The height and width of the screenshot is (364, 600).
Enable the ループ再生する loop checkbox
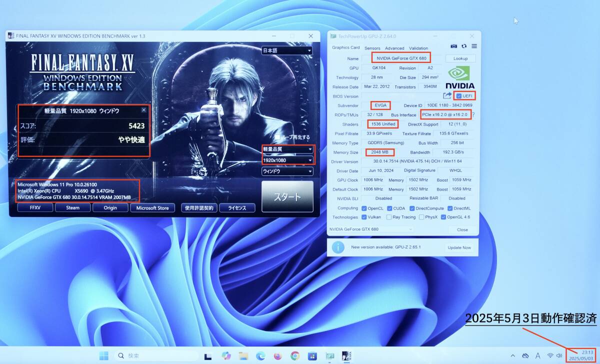click(277, 137)
